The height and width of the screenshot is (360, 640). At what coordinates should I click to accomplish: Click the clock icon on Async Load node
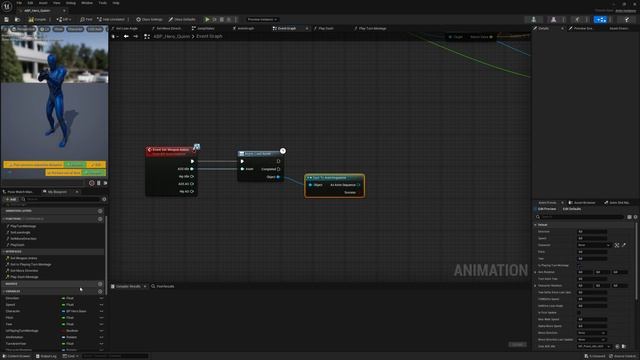click(282, 151)
